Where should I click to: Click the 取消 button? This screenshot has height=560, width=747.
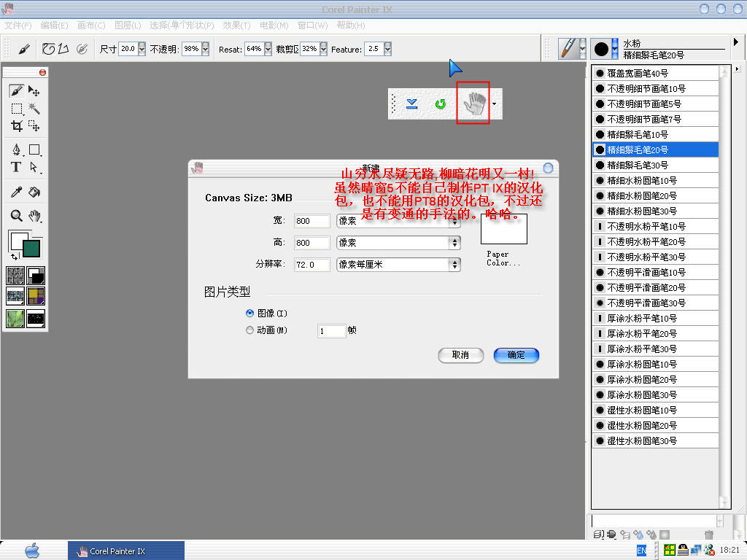pos(460,355)
